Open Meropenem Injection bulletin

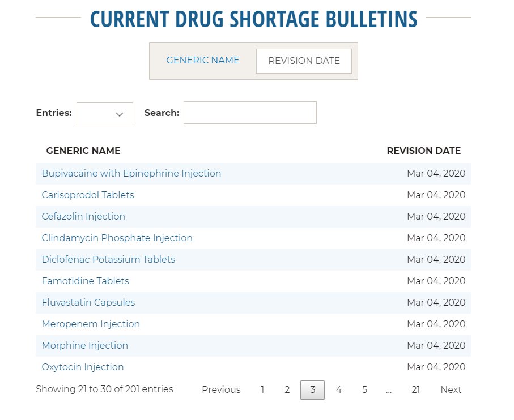click(91, 324)
